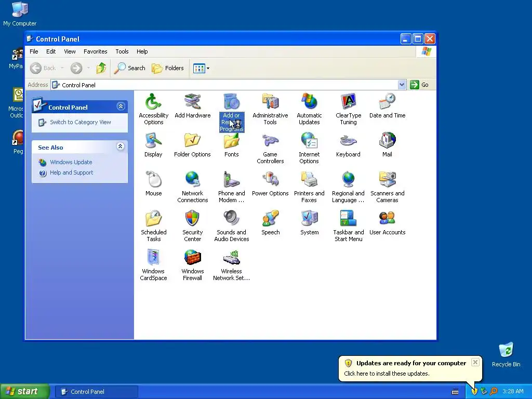Open Regional and Language options
532x399 pixels.
pos(348,187)
